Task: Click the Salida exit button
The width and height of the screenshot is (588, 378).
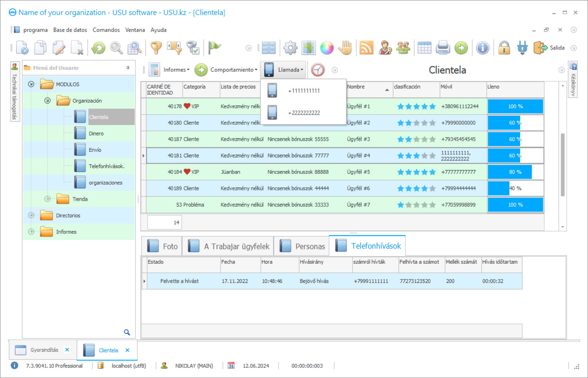Action: (549, 48)
